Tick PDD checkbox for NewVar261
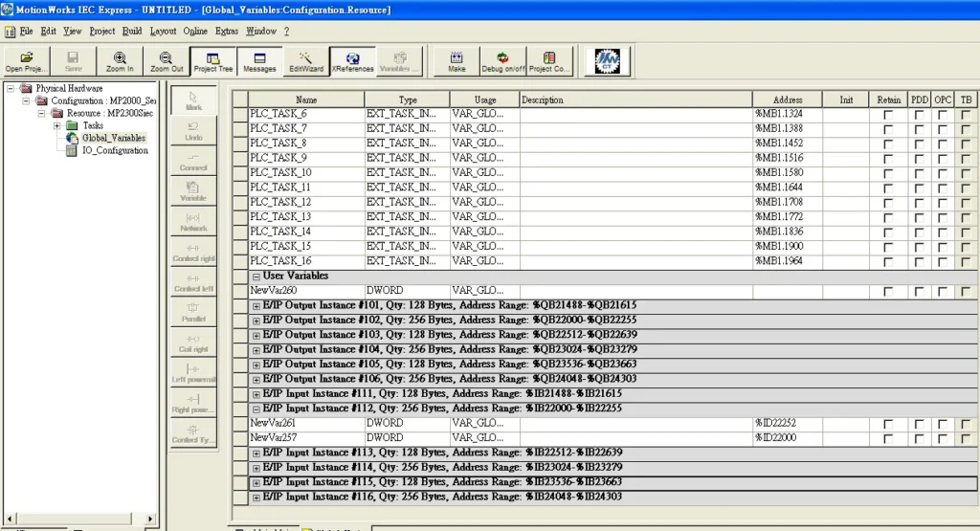 [919, 424]
